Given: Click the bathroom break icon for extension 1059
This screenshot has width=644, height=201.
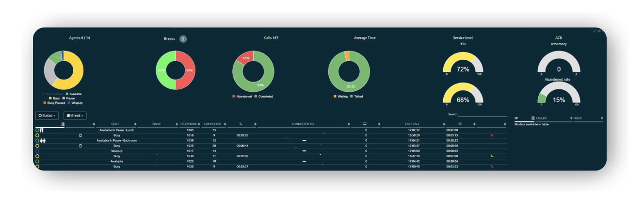Looking at the screenshot, I should tap(43, 141).
